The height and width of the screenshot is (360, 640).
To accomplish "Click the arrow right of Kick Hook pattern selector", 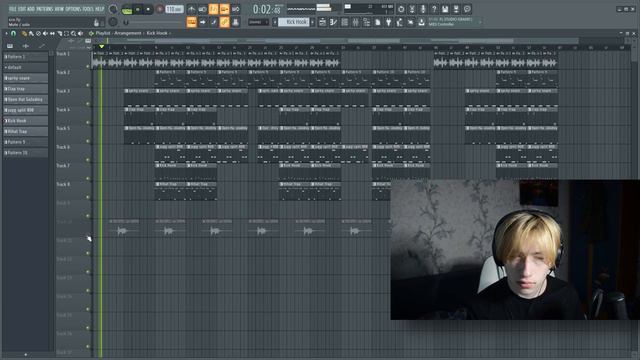I will pos(312,22).
